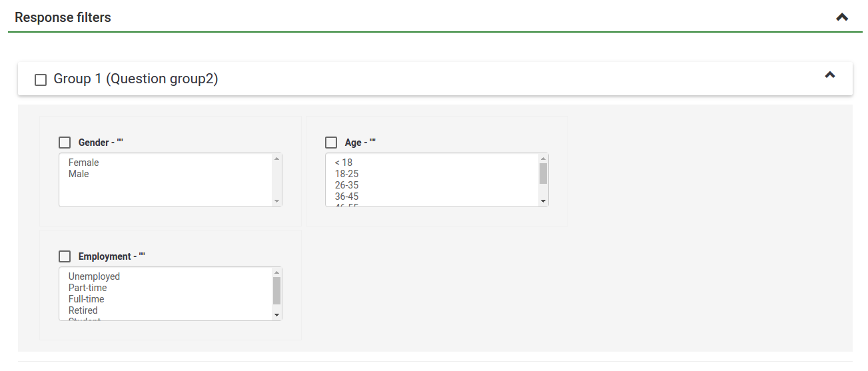Select Part-time in the Employment list
The width and height of the screenshot is (868, 371).
[x=87, y=288]
